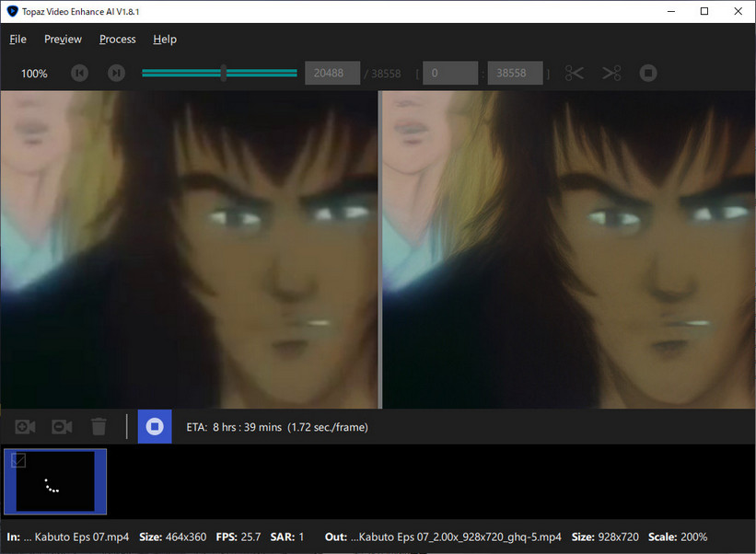Click the teal frame position slider
The width and height of the screenshot is (756, 554).
coord(219,73)
